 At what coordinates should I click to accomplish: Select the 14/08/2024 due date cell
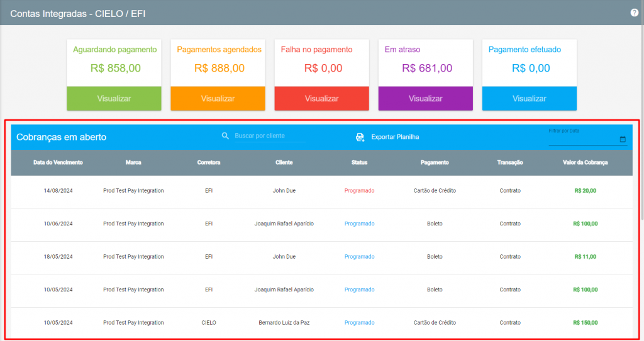click(58, 191)
